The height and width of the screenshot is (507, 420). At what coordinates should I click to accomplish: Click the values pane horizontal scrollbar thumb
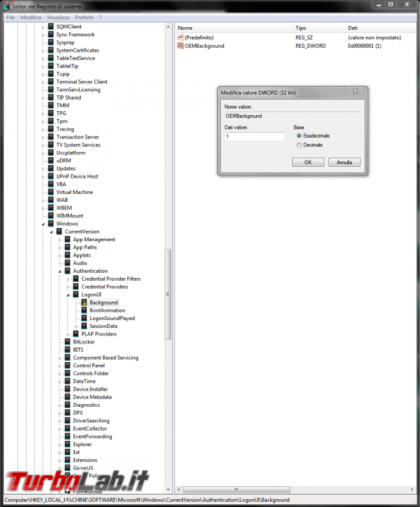point(236,490)
